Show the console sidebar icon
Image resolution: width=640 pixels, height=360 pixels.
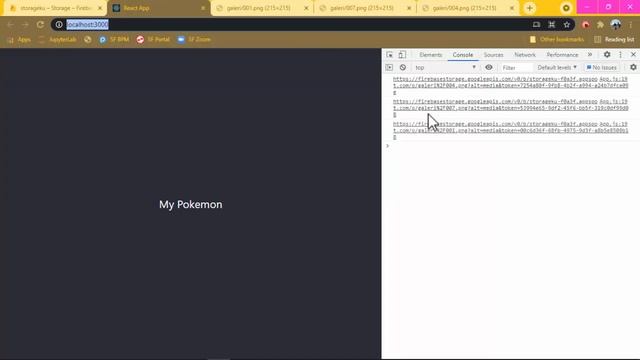pos(389,67)
